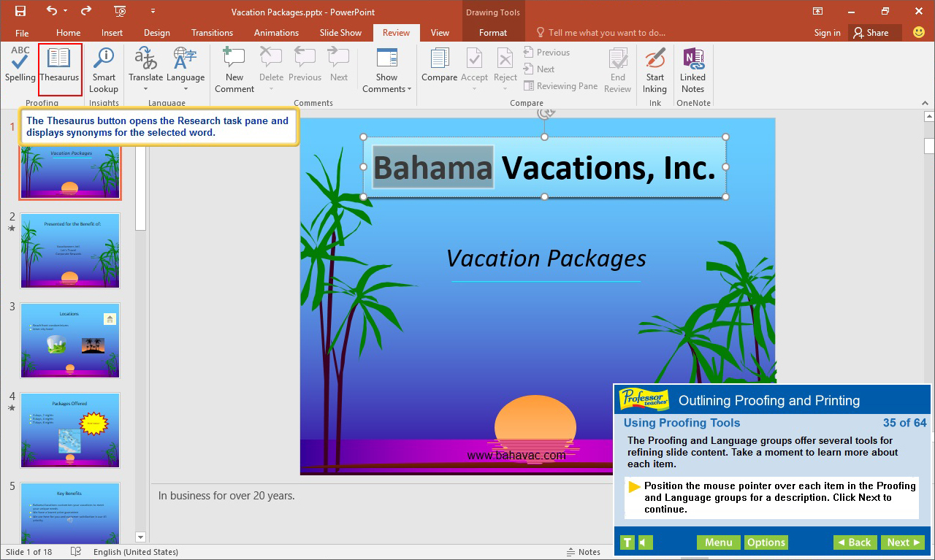
Task: Open Linked Notes in OneNote
Action: pyautogui.click(x=692, y=66)
